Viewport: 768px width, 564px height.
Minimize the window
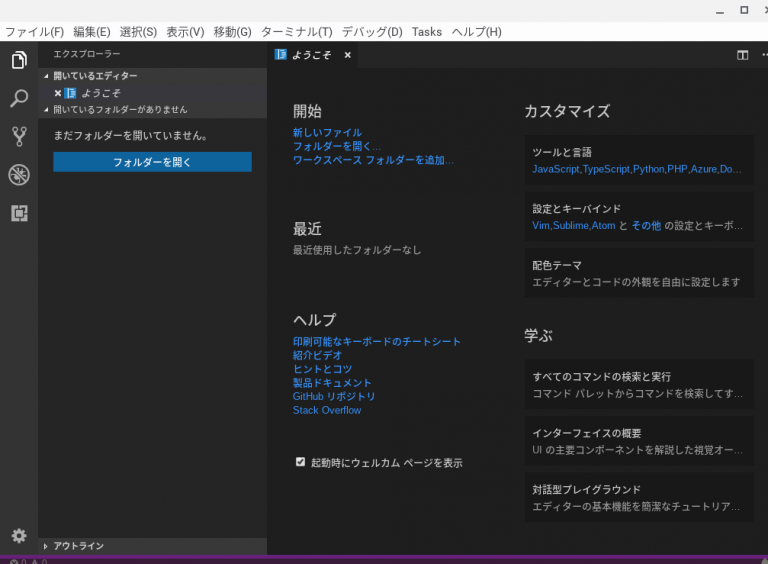coord(720,12)
